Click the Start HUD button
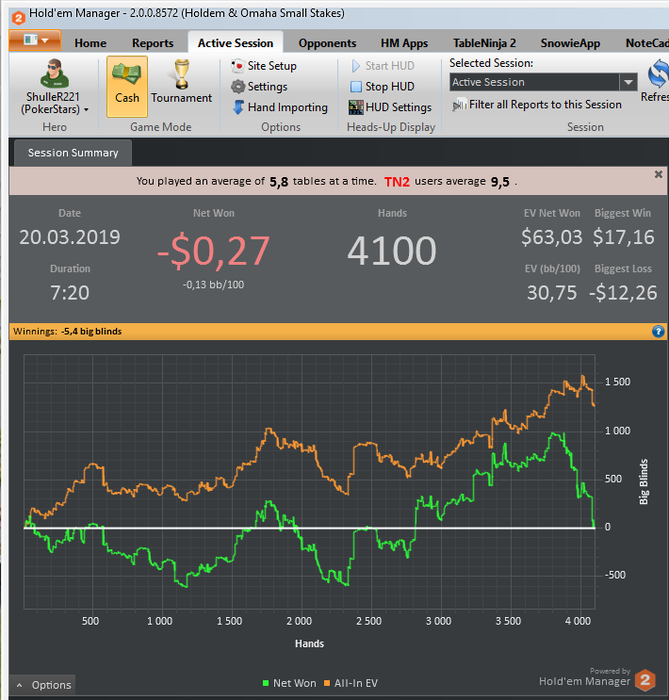Viewport: 669px width, 700px height. (383, 66)
